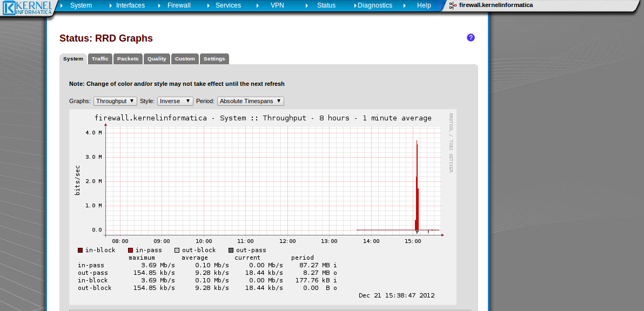644x311 pixels.
Task: Click the graph title 'System :: Throughput - 8 hours'
Action: pos(263,118)
